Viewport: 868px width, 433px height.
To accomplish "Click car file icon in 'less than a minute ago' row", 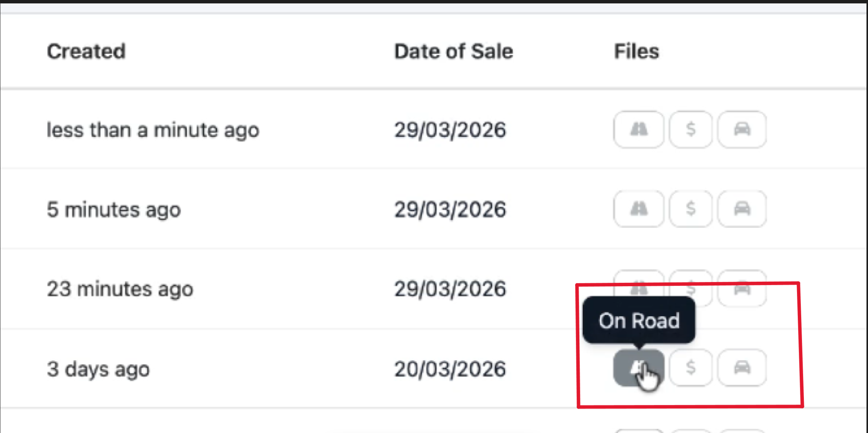I will (742, 129).
